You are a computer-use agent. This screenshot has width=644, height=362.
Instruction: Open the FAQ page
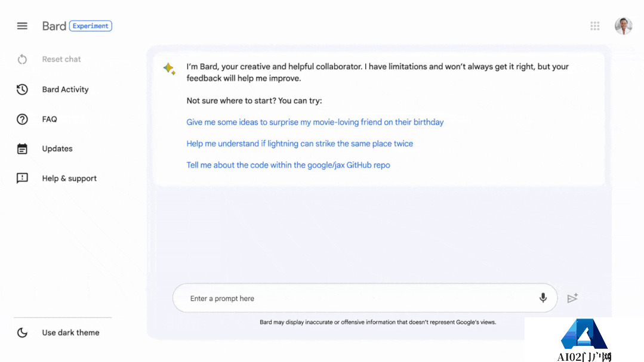coord(50,119)
